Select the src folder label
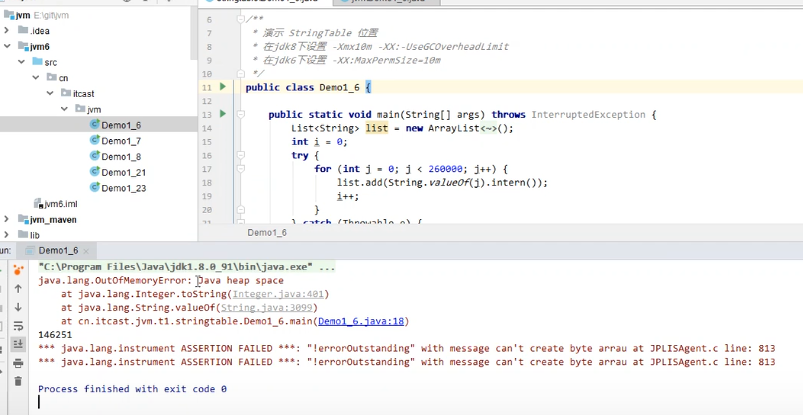Image resolution: width=803 pixels, height=415 pixels. [51, 62]
